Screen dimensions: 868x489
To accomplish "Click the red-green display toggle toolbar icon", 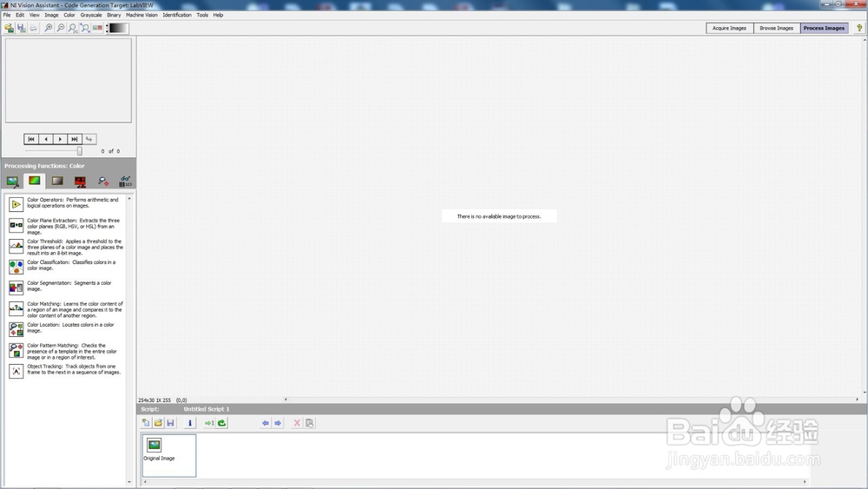I will pyautogui.click(x=97, y=28).
